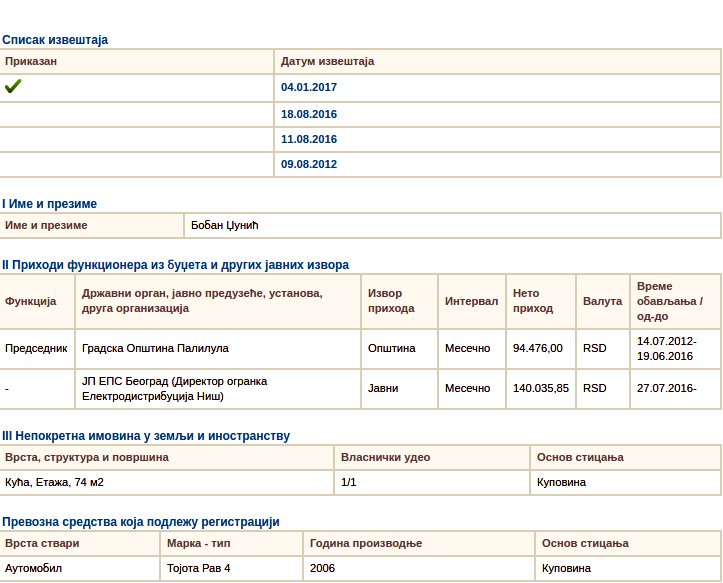Image resolution: width=723 pixels, height=583 pixels.
Task: Select the name Бобан Џунић
Action: click(225, 226)
